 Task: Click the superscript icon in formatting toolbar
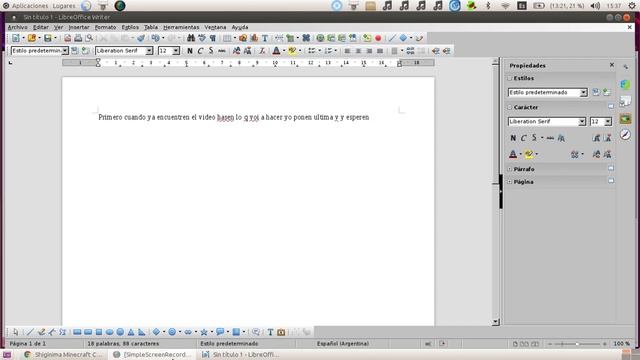236,51
